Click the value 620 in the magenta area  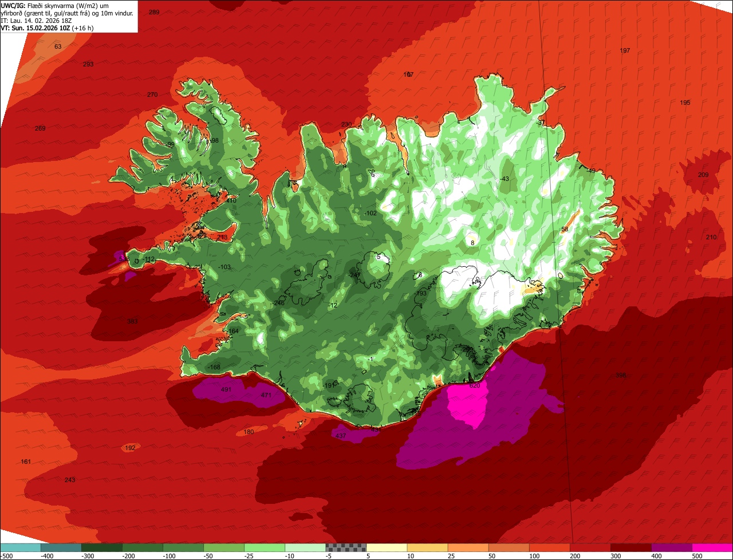[x=475, y=385]
